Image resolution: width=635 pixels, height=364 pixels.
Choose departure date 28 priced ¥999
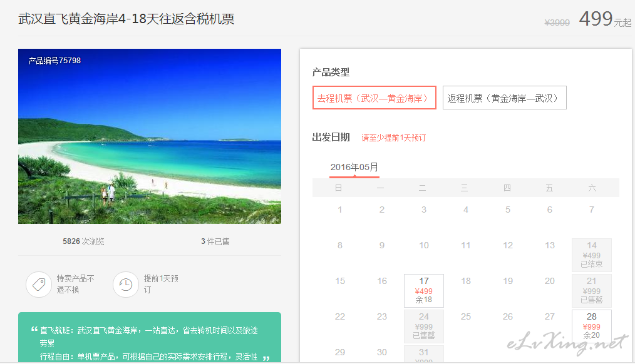[591, 326]
